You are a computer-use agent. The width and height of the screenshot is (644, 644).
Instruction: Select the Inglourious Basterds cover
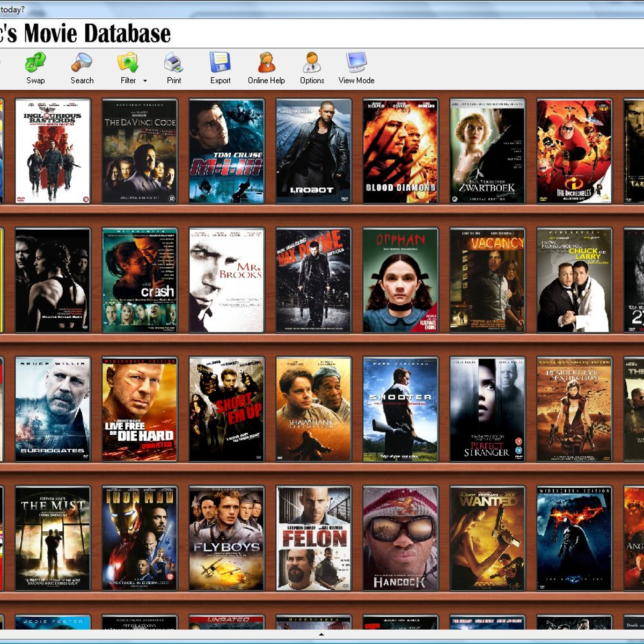(53, 151)
